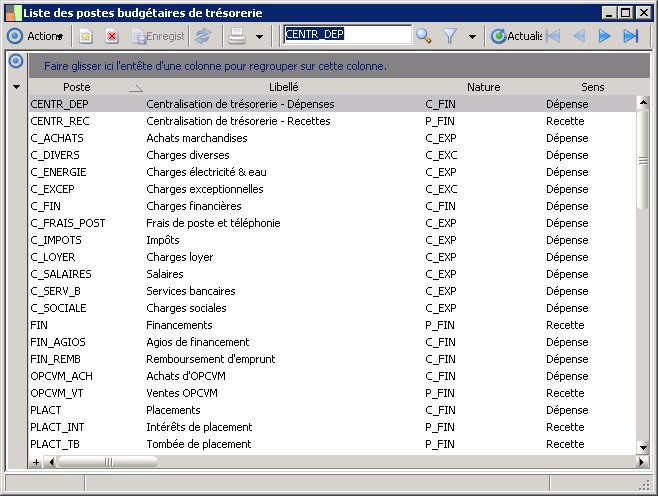Click the Enregistrer save button

pyautogui.click(x=158, y=36)
